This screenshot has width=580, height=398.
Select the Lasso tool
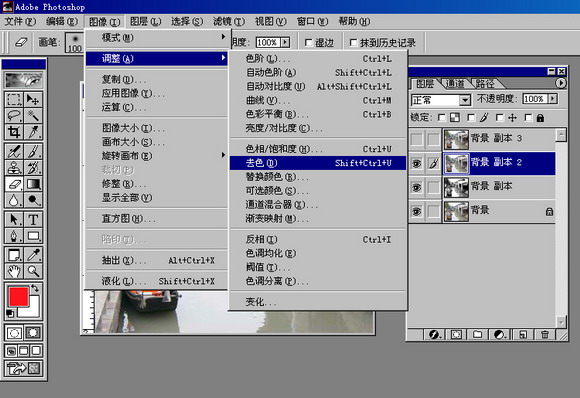(14, 116)
